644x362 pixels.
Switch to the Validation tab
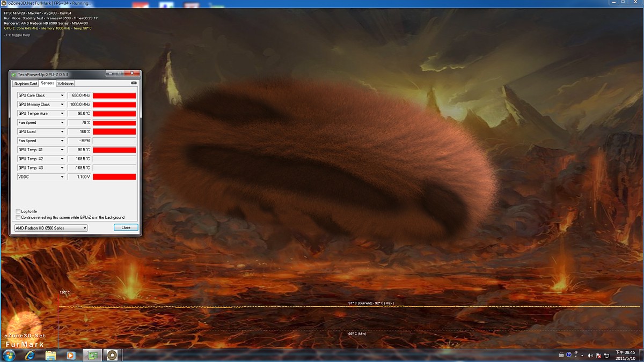[65, 84]
